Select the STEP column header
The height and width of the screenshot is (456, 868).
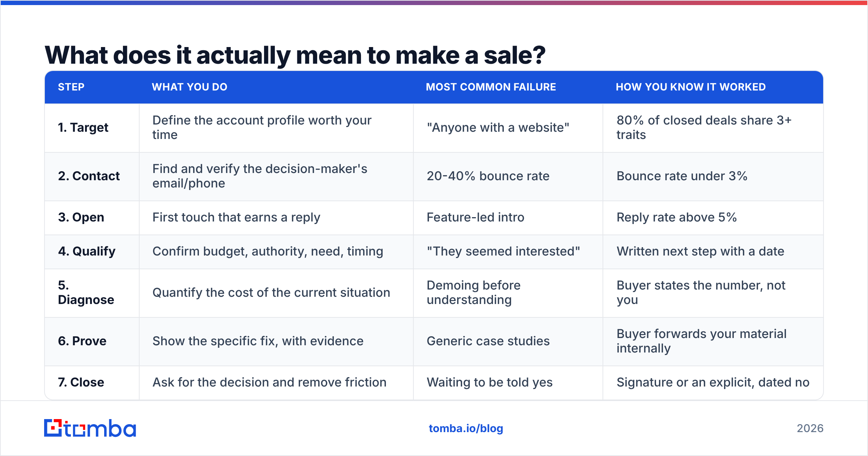pyautogui.click(x=71, y=87)
